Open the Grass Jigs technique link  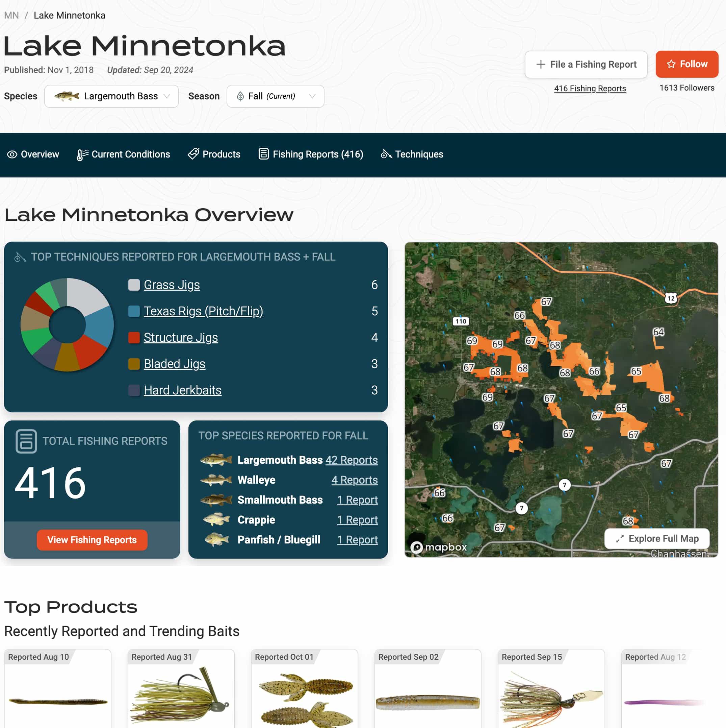[x=172, y=285]
